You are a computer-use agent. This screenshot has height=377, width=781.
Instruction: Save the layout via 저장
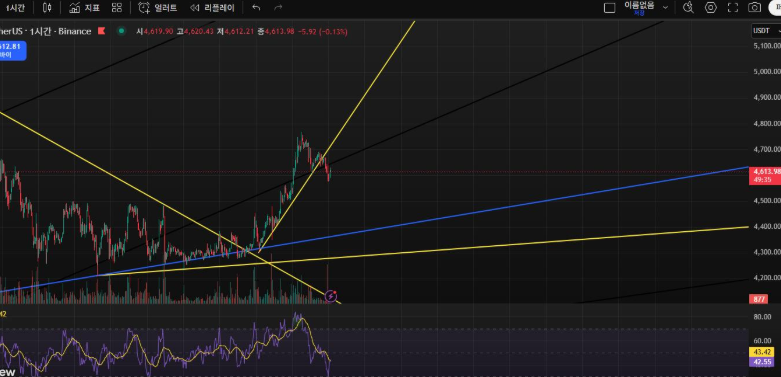pyautogui.click(x=639, y=13)
